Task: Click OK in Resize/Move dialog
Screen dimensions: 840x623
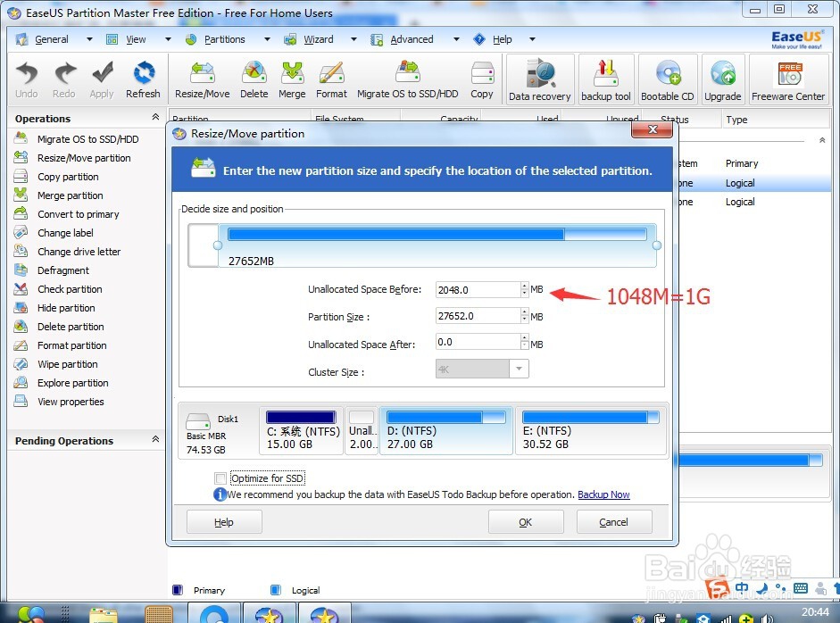Action: click(x=526, y=522)
